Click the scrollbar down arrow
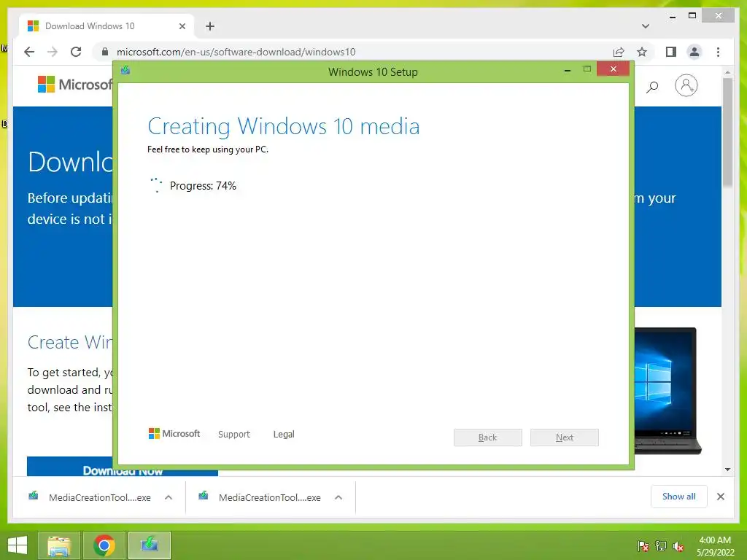This screenshot has height=560, width=747. pyautogui.click(x=727, y=470)
